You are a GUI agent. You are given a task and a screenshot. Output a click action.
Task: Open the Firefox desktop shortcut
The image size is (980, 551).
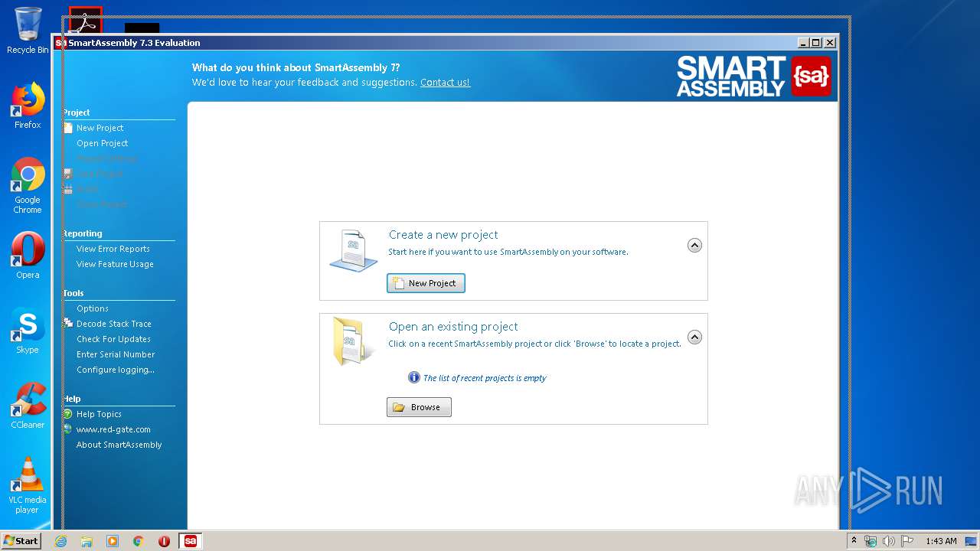[28, 106]
